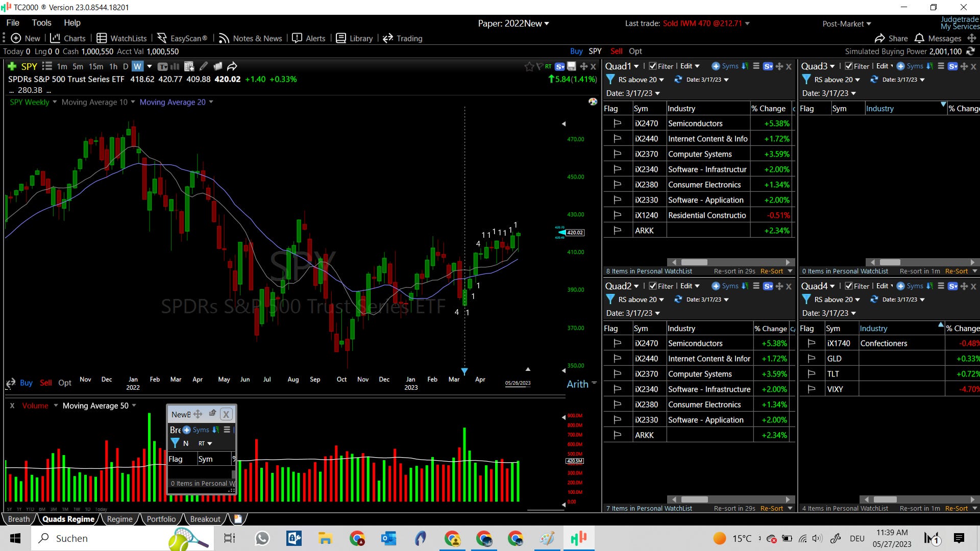Toggle the Filter checkbox in Quad1
This screenshot has height=551, width=980.
(653, 66)
